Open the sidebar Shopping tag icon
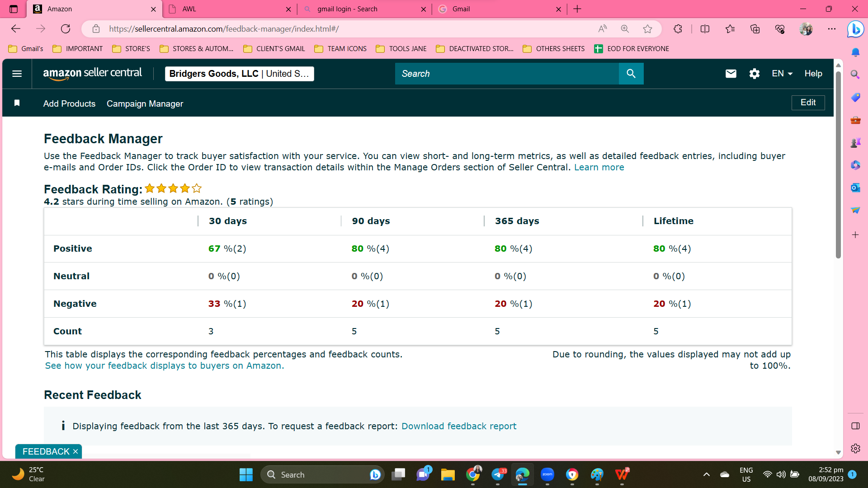868x488 pixels. [855, 97]
